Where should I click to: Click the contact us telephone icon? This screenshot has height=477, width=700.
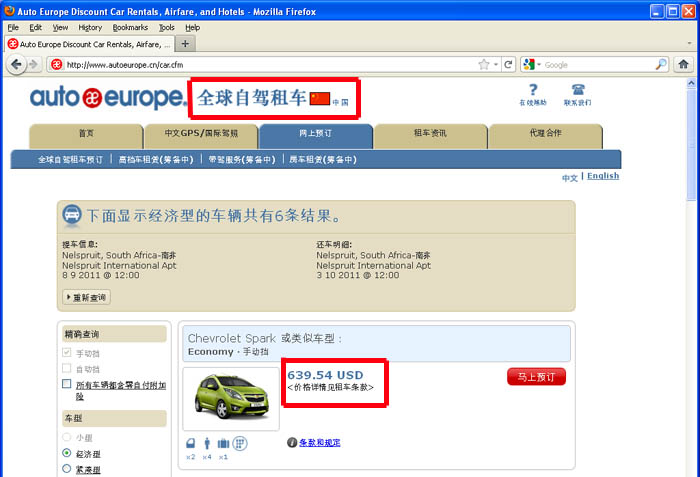[578, 90]
